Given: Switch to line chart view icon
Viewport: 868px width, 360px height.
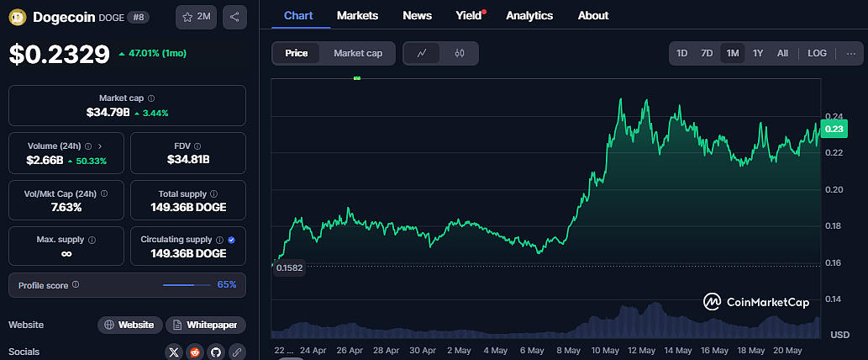Looking at the screenshot, I should (422, 53).
